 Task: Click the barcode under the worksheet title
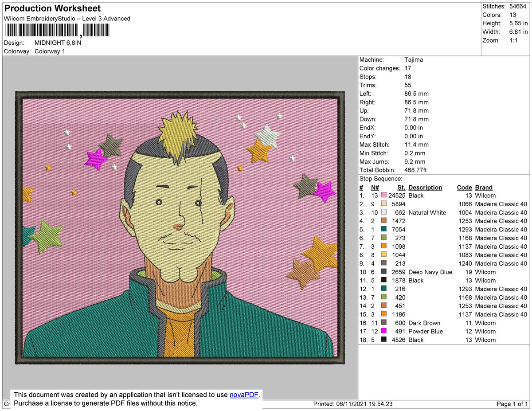click(x=56, y=31)
